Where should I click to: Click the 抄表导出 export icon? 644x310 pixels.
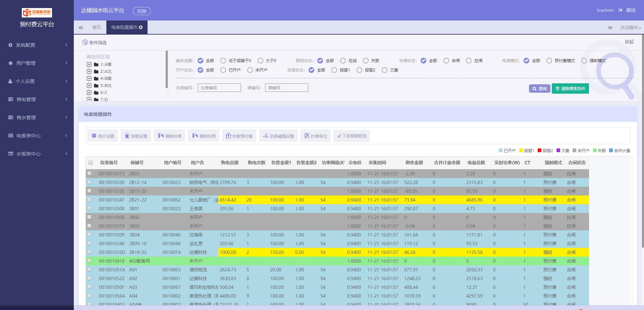coord(307,136)
